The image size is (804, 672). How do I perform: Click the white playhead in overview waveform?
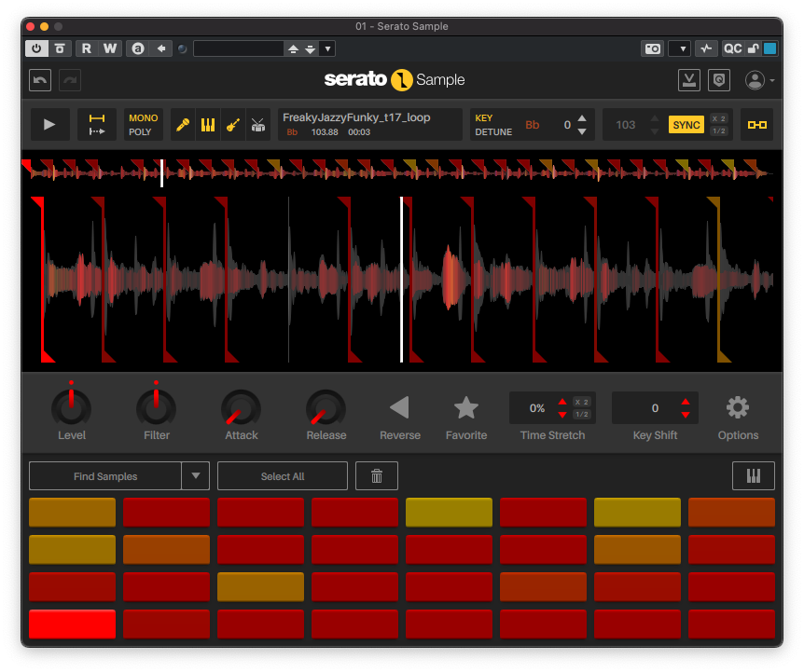(x=162, y=173)
